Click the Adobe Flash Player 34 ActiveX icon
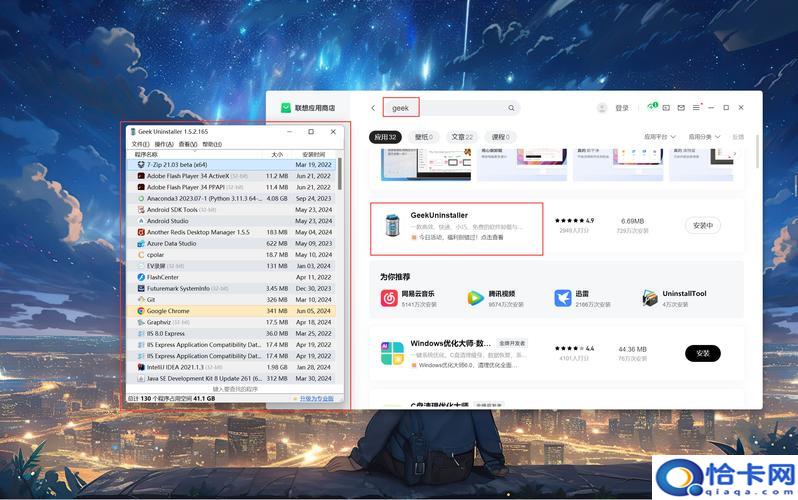The width and height of the screenshot is (798, 500). pyautogui.click(x=141, y=176)
